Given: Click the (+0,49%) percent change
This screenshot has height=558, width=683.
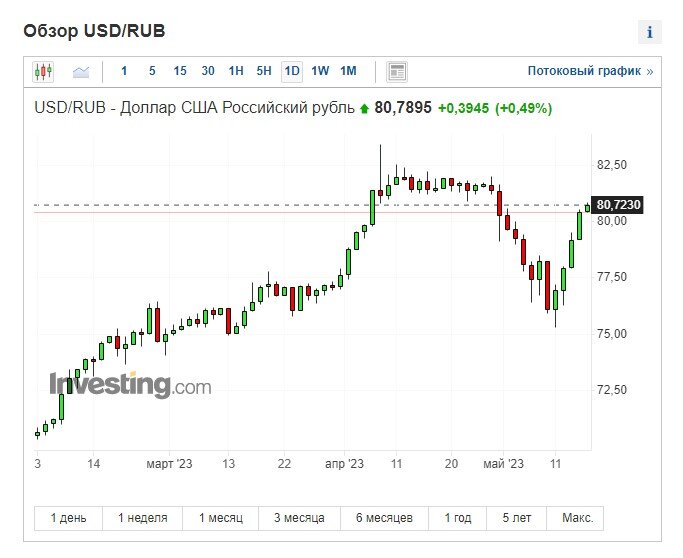Looking at the screenshot, I should pyautogui.click(x=524, y=108).
